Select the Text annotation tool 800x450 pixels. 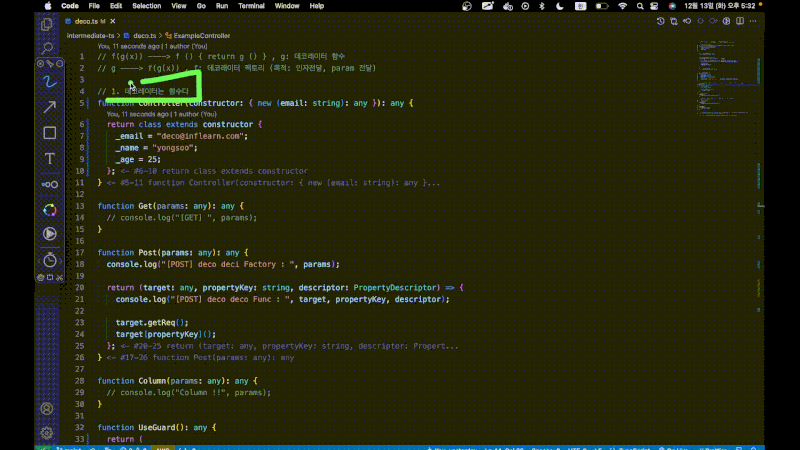pos(49,159)
